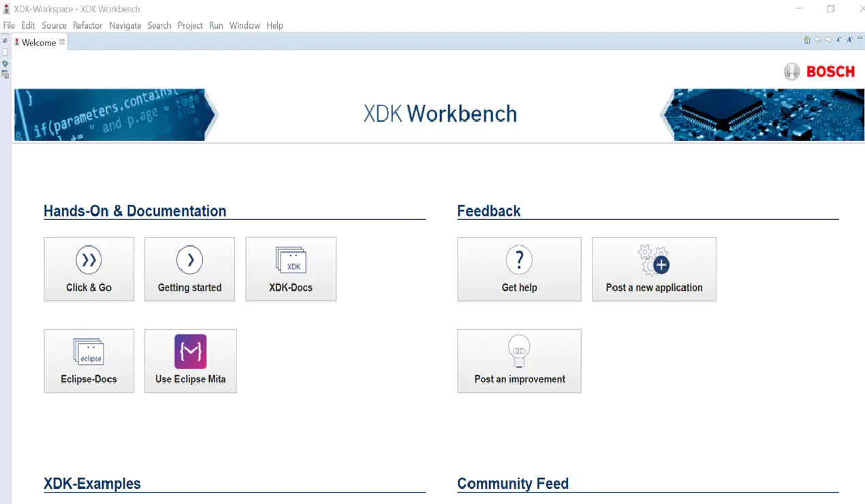The width and height of the screenshot is (865, 504).
Task: Open the Source menu
Action: (54, 25)
